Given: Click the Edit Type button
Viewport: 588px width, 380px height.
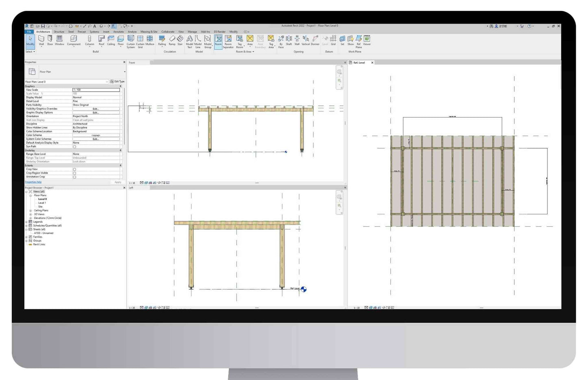Looking at the screenshot, I should (117, 82).
